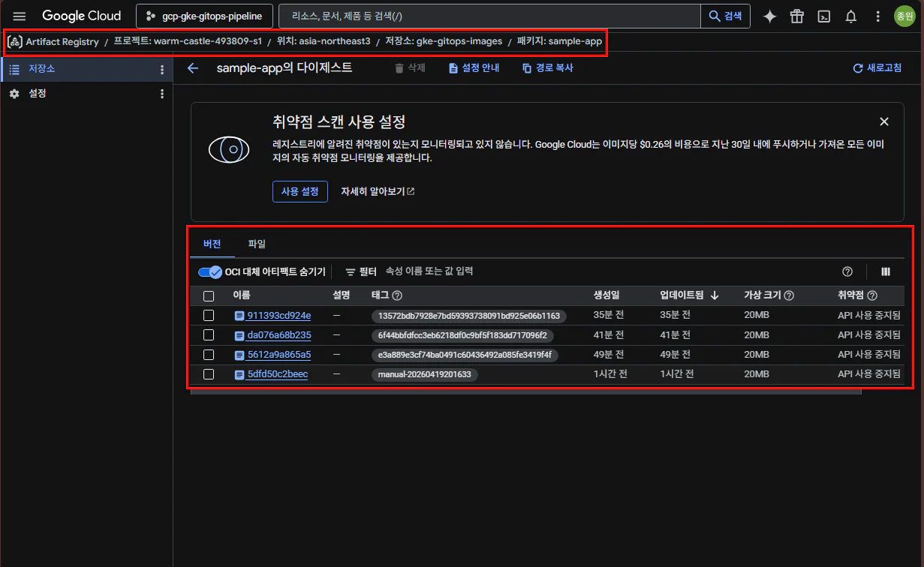Click the 위치: asia-northeast3 breadcrumb
Image resolution: width=924 pixels, height=567 pixels.
(324, 42)
